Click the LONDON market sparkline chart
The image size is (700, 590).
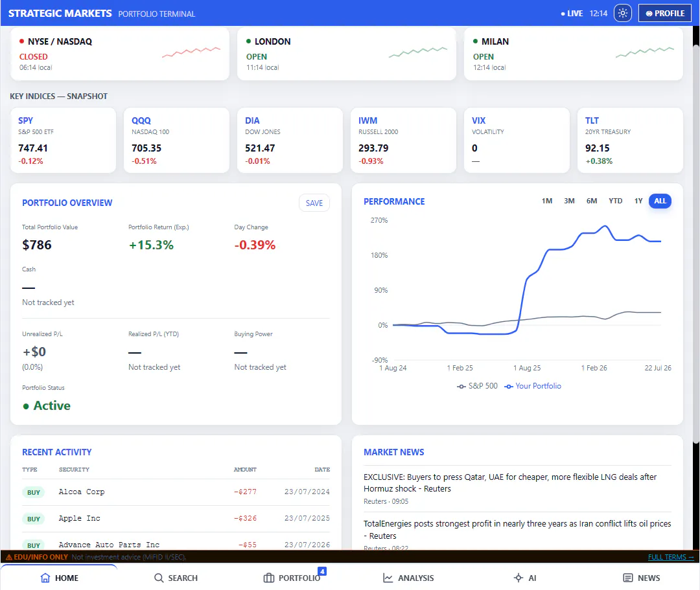418,52
